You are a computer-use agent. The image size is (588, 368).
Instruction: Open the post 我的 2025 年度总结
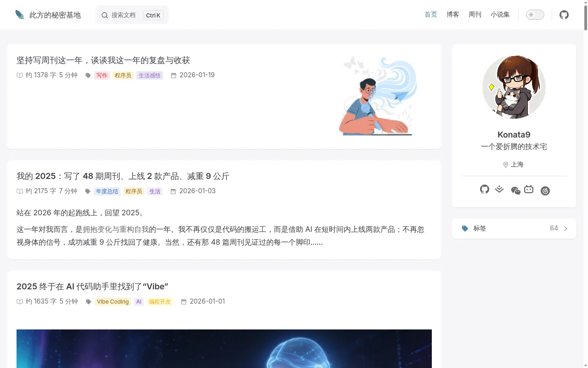(123, 176)
